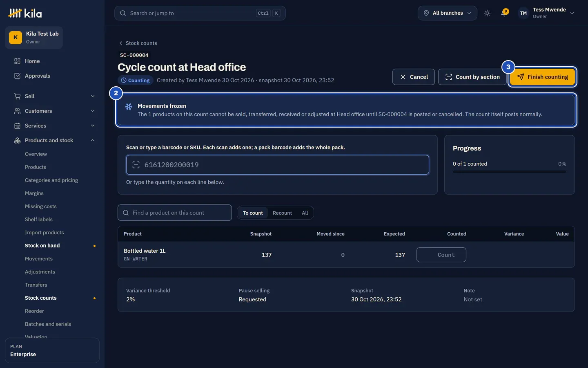Click the Search or jump to box

(200, 13)
